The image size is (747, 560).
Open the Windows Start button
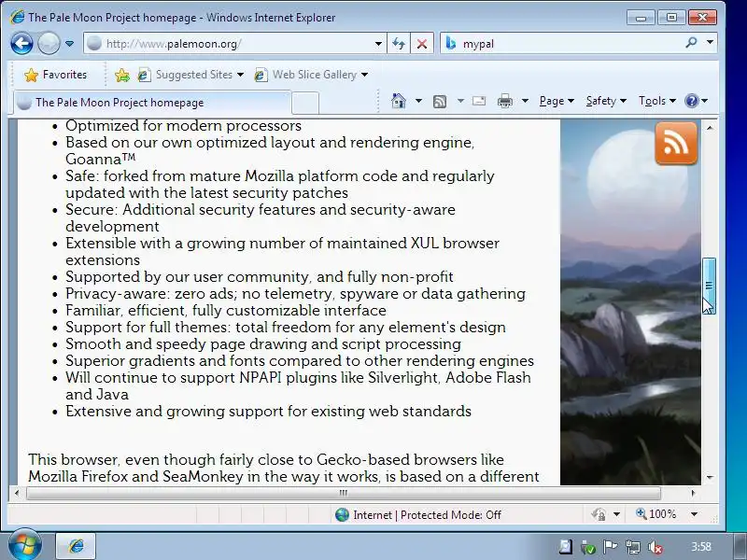click(x=24, y=545)
